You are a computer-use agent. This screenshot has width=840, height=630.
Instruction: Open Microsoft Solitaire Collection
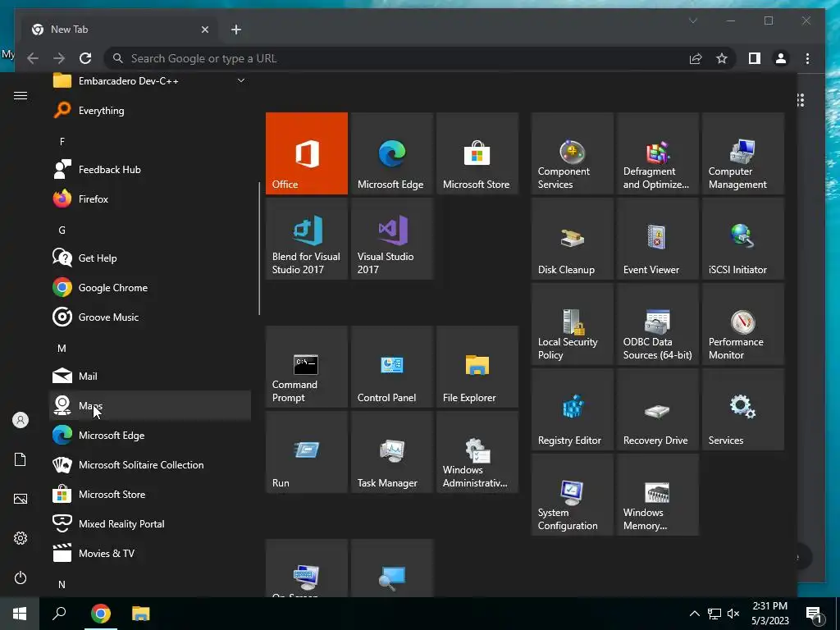(150, 465)
